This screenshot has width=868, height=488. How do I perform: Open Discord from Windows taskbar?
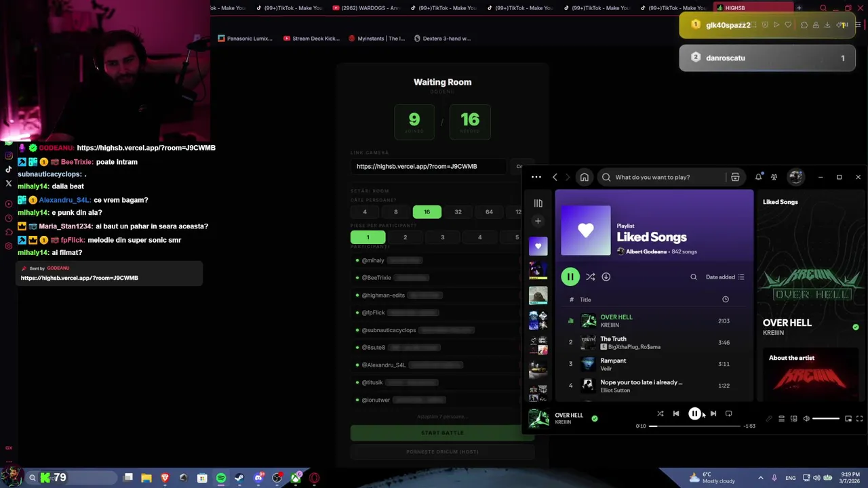[x=258, y=478]
